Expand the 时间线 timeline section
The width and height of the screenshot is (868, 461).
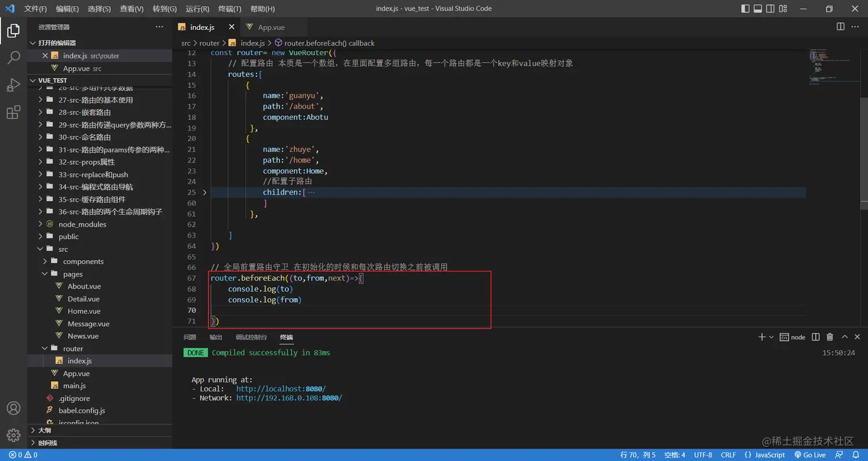(x=100, y=443)
